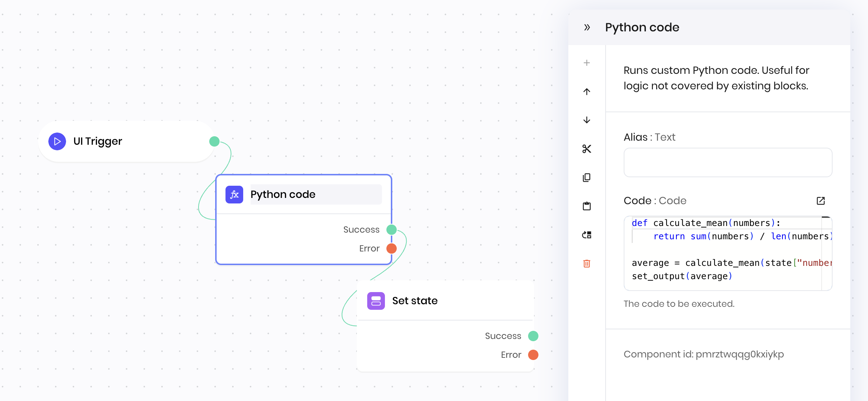868x401 pixels.
Task: Click the 'set_output(average)' code line
Action: [x=682, y=276]
